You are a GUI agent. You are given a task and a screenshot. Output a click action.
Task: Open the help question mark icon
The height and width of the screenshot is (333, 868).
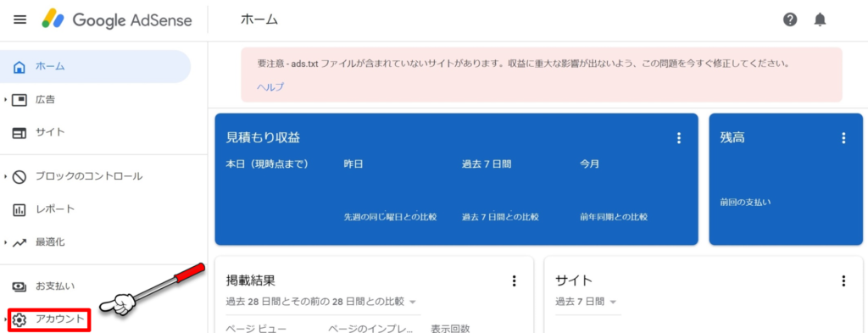[x=790, y=20]
